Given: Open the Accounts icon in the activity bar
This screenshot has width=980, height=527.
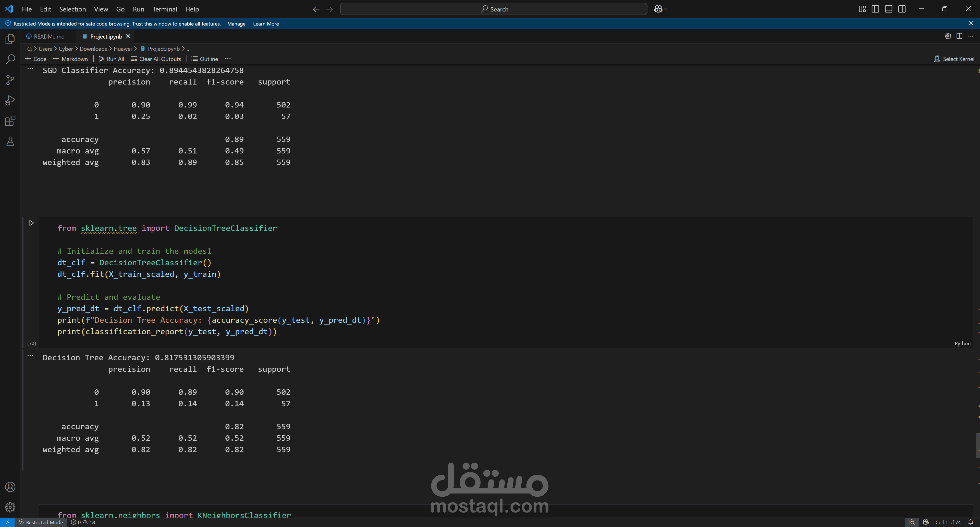Looking at the screenshot, I should 10,487.
